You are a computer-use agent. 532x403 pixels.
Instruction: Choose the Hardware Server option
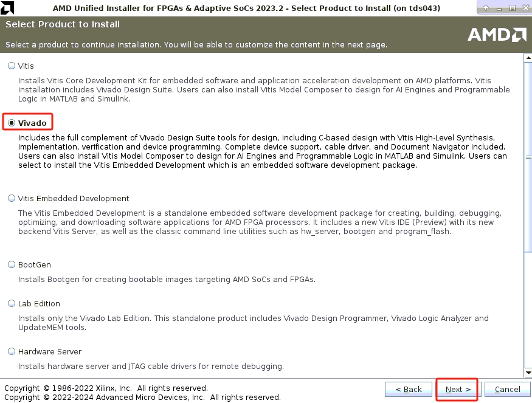click(12, 351)
